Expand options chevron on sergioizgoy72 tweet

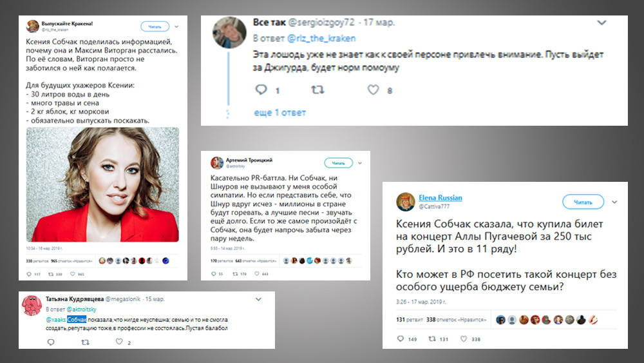(601, 23)
